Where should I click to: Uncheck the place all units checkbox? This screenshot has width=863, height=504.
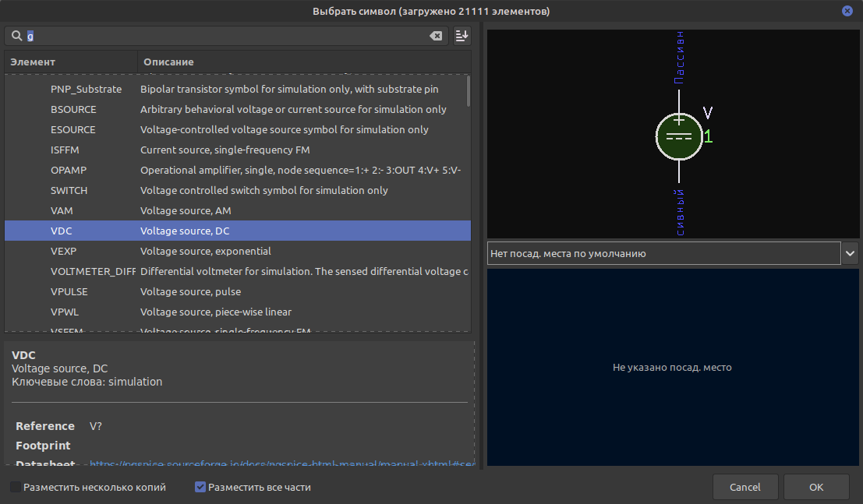point(200,487)
